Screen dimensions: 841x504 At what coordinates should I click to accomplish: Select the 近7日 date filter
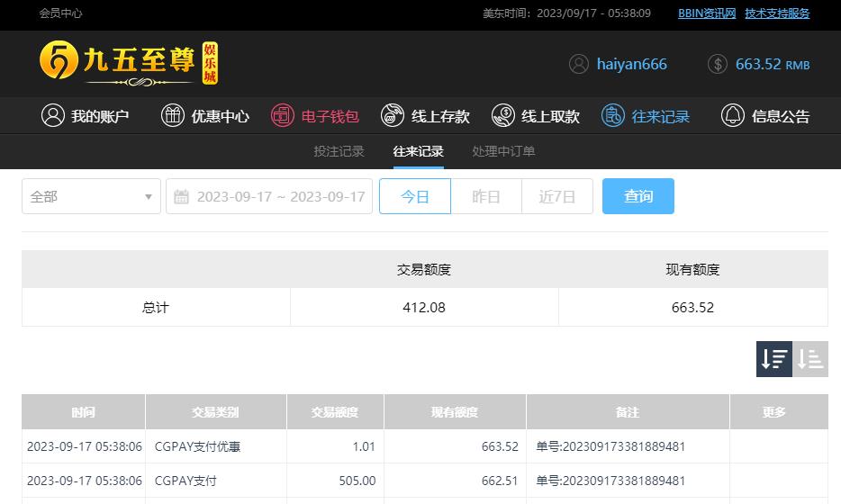tap(557, 196)
